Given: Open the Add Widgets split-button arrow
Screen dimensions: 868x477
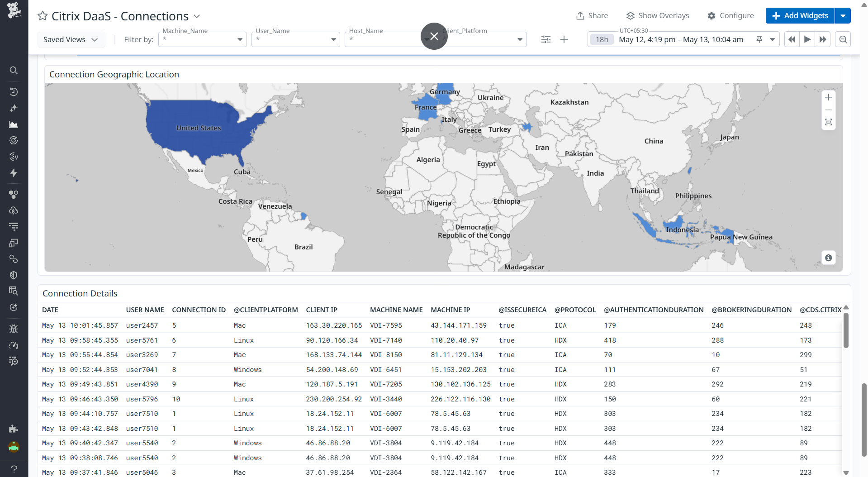Looking at the screenshot, I should pyautogui.click(x=843, y=15).
